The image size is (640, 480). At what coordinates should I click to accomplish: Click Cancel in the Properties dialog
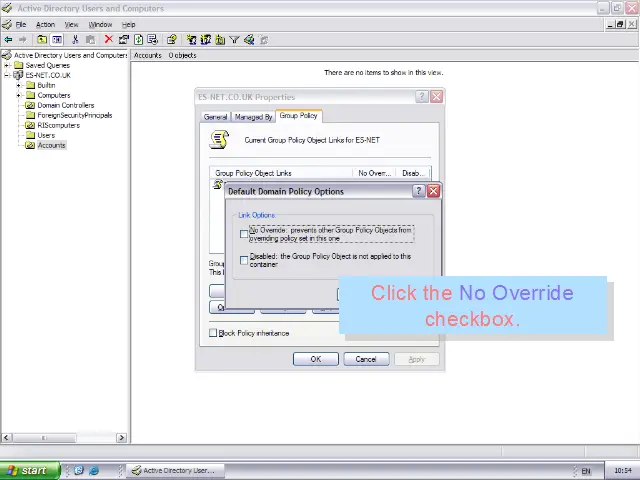pyautogui.click(x=366, y=359)
